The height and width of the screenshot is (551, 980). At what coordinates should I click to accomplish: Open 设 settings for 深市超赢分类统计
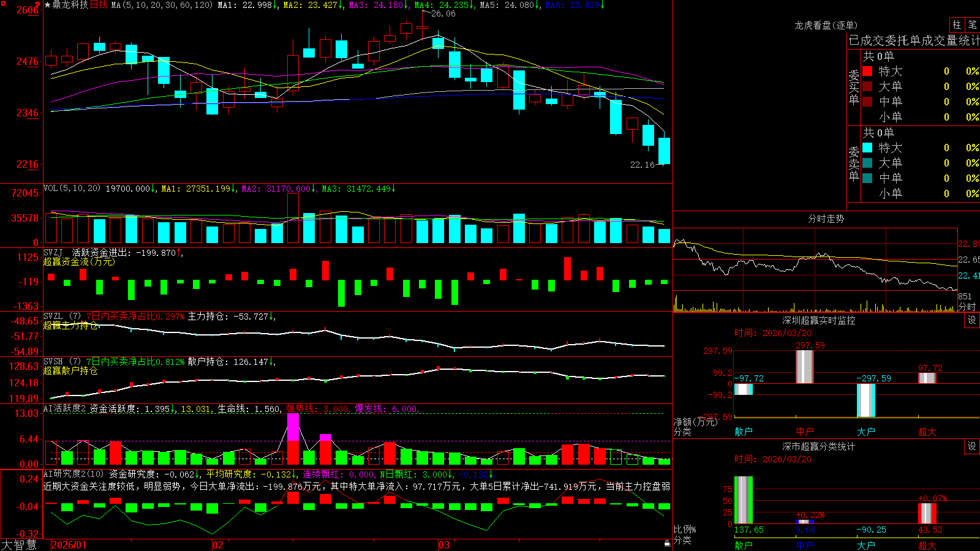pos(972,446)
